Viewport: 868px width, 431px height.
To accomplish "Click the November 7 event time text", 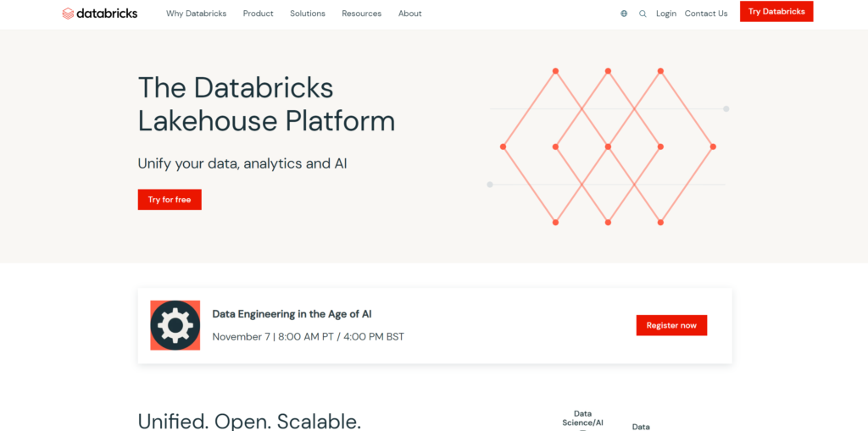I will tap(308, 337).
